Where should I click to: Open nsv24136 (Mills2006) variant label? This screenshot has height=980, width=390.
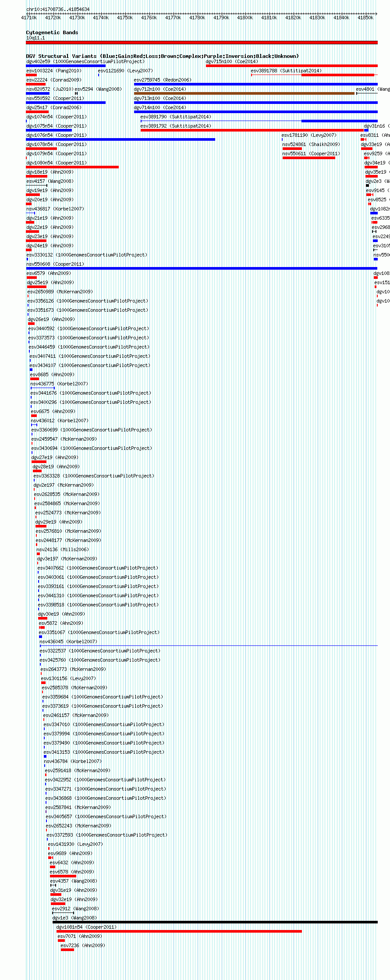[x=63, y=549]
